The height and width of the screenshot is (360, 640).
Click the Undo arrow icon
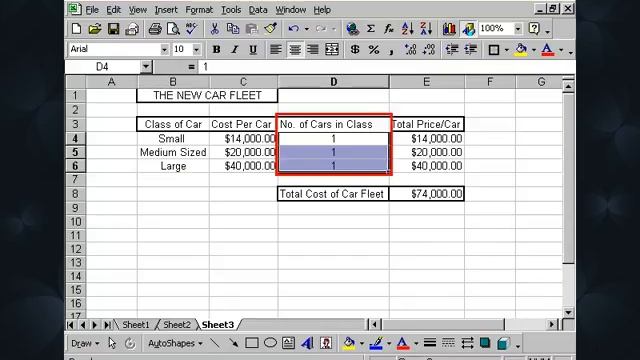point(293,29)
